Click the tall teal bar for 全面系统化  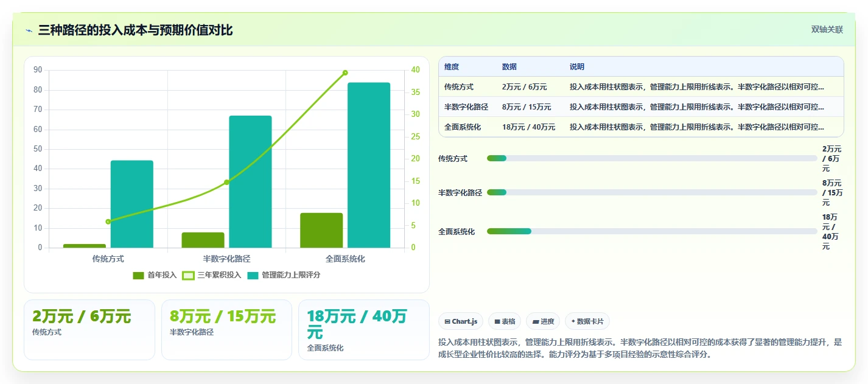tap(369, 165)
